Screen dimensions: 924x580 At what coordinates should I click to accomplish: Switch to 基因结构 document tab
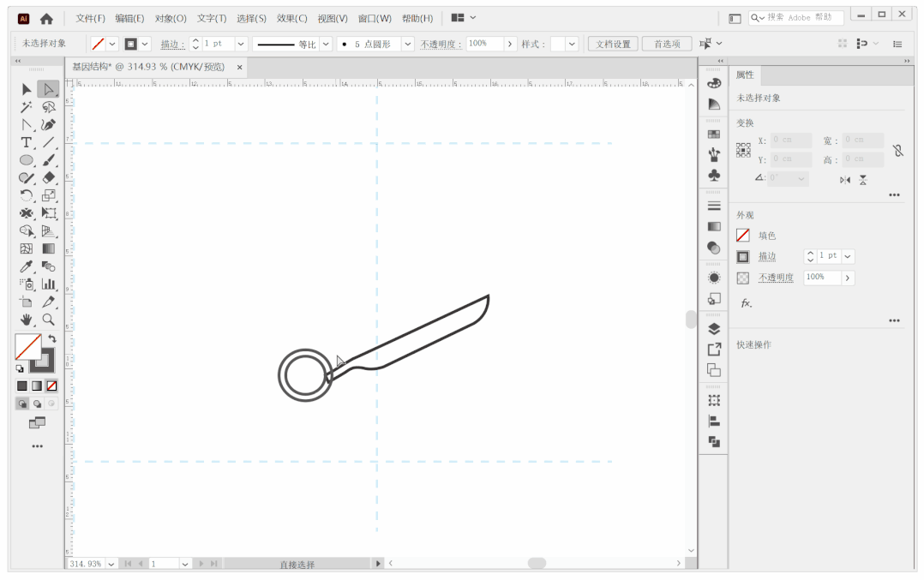148,67
